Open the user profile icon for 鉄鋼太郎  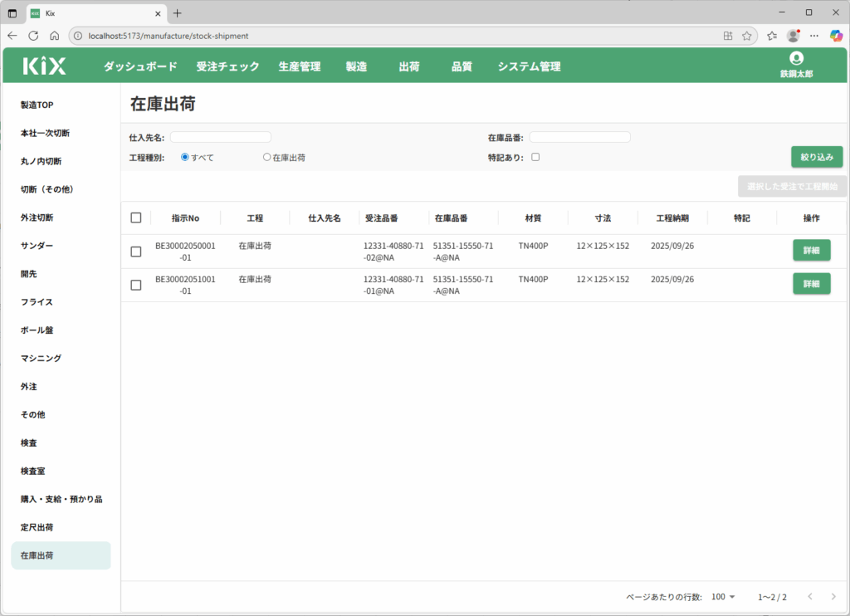click(796, 58)
